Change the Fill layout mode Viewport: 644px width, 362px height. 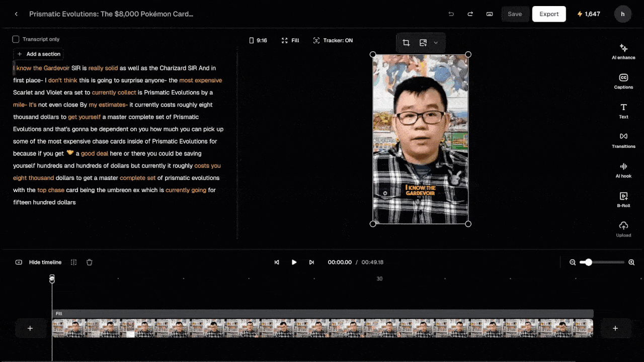(290, 40)
